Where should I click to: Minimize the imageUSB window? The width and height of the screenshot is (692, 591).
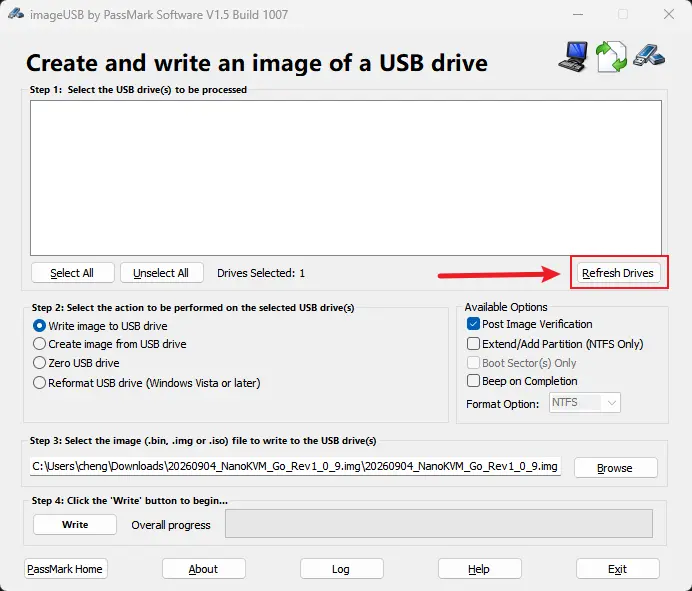pyautogui.click(x=578, y=14)
